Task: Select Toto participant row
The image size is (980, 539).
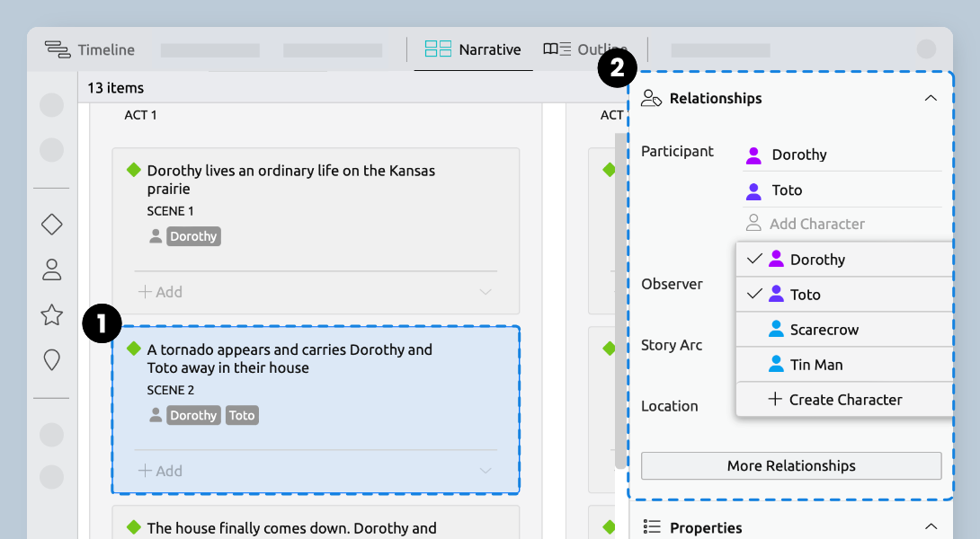Action: point(842,190)
